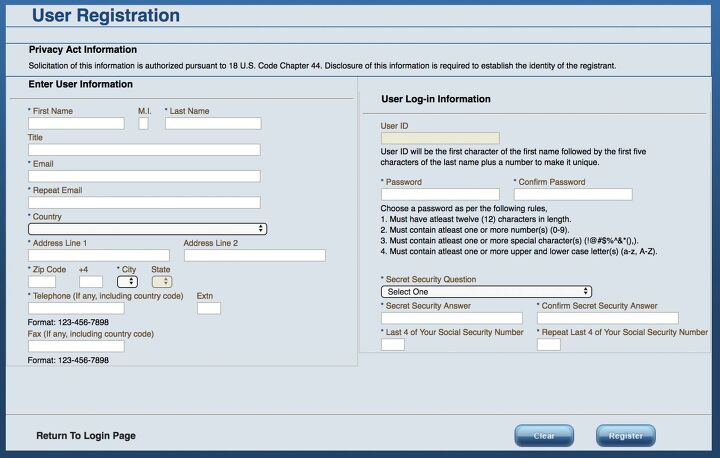The image size is (720, 458).
Task: Click the Fax input field
Action: pos(76,346)
